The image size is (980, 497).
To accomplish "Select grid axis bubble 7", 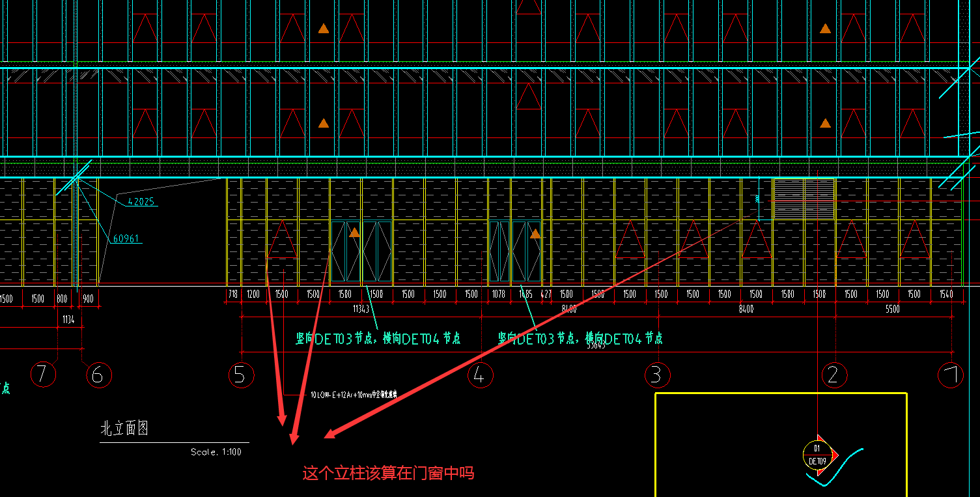I will tap(43, 375).
